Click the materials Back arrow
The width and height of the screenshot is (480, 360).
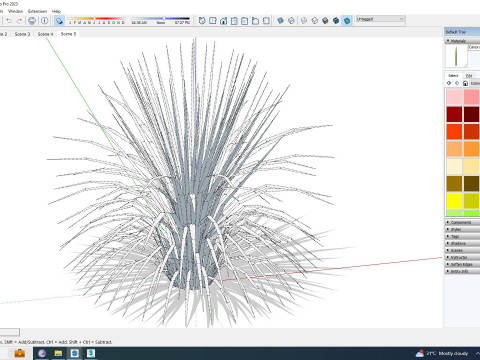point(449,83)
